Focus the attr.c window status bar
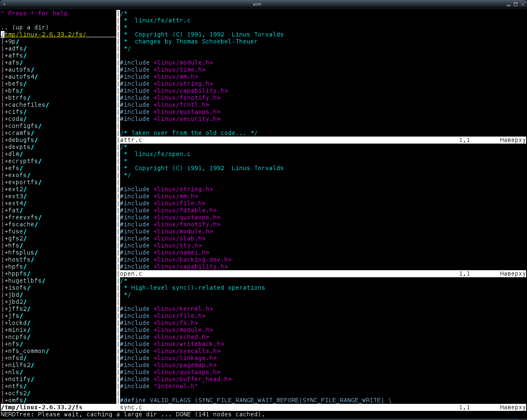 tap(290, 140)
